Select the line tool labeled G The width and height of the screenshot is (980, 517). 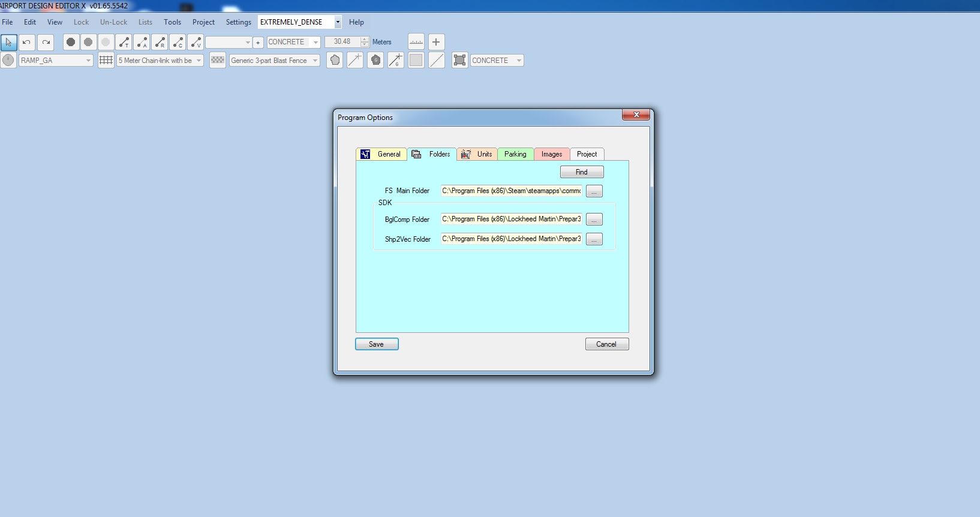click(x=396, y=60)
